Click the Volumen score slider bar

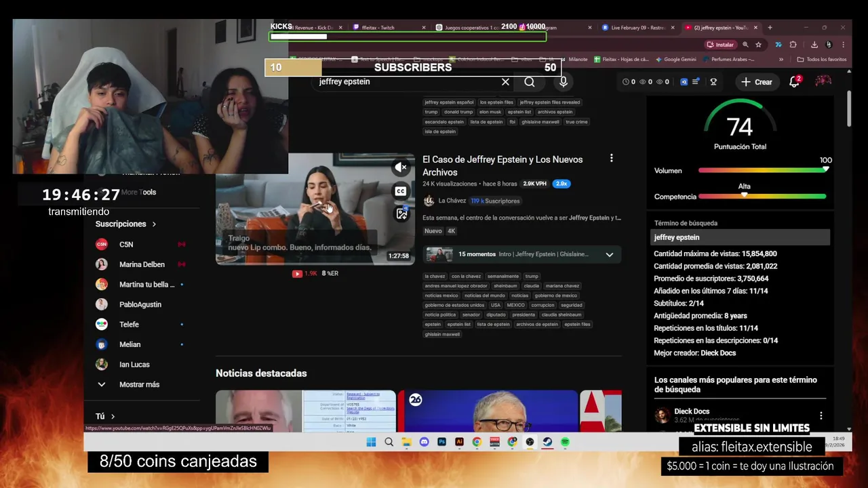[762, 170]
